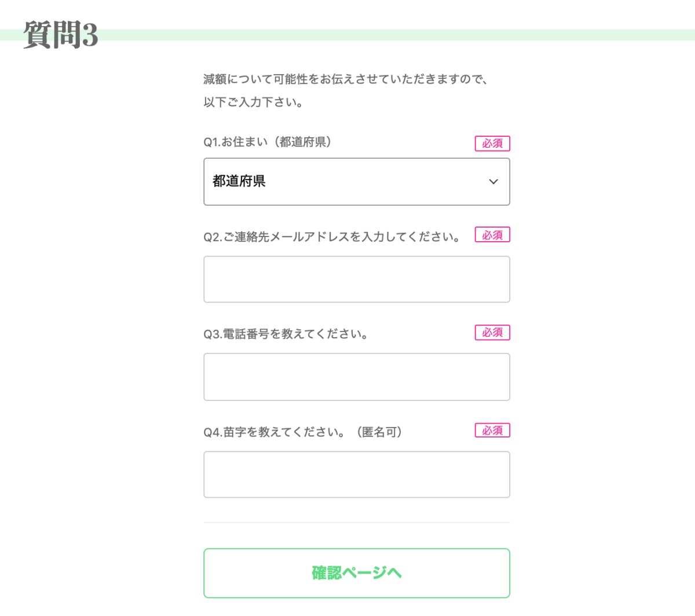695x616 pixels.
Task: Click the Q2 メールアドレス question label
Action: (x=332, y=236)
